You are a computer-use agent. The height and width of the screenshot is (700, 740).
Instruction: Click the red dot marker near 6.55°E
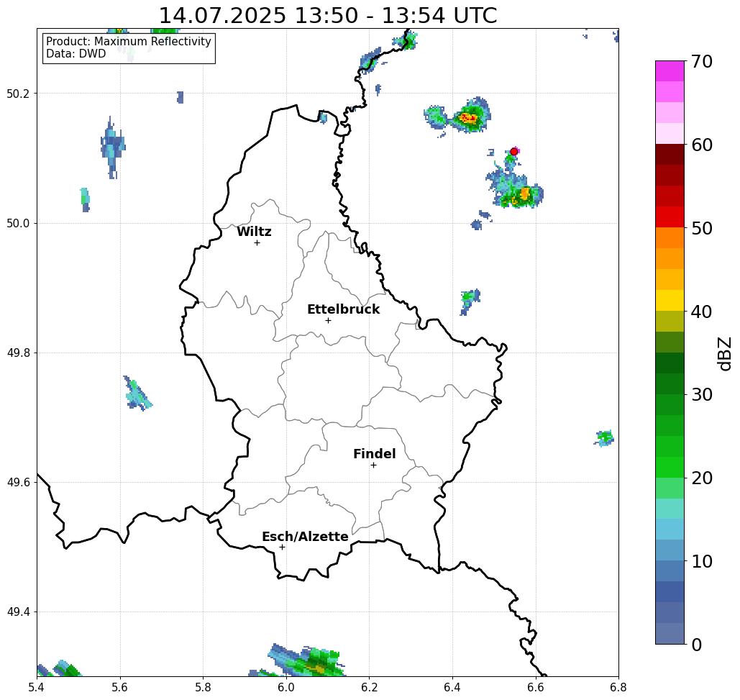pyautogui.click(x=514, y=152)
